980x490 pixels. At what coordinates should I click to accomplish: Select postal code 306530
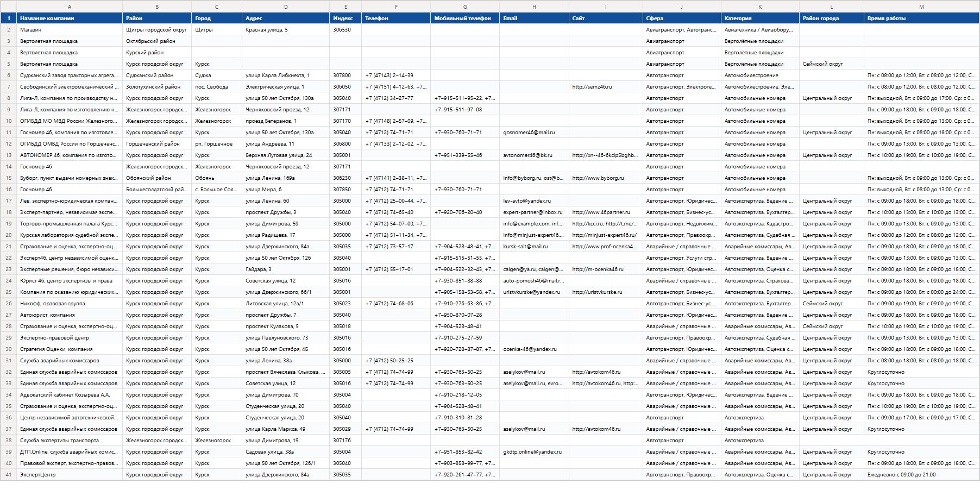(x=345, y=30)
